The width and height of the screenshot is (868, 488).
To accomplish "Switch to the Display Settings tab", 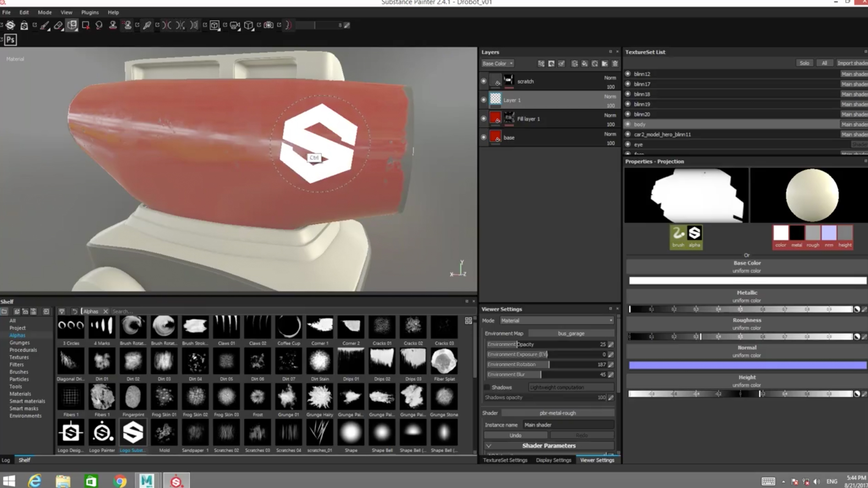I will coord(553,460).
